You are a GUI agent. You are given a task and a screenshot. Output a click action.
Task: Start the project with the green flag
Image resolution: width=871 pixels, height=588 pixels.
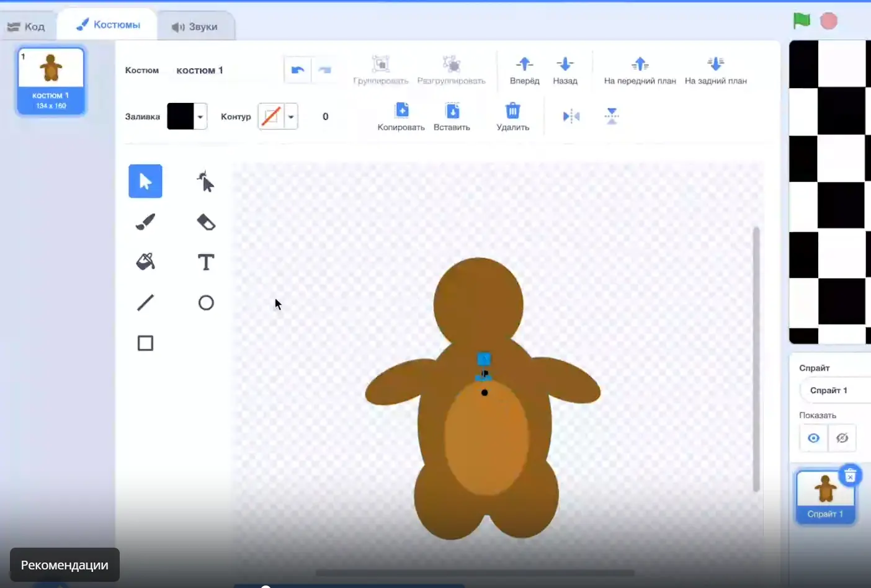pyautogui.click(x=802, y=20)
